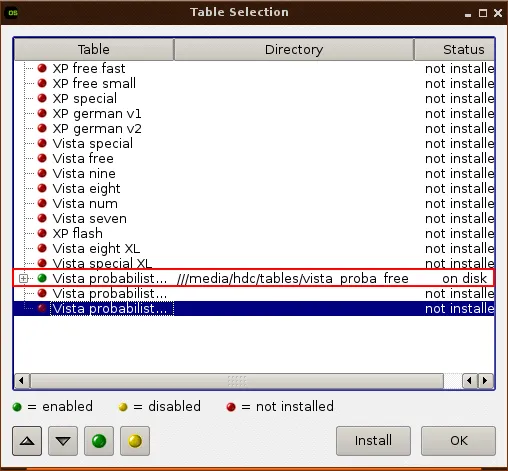Click red status dot beside Vista eight
Viewport: 508px width, 471px height.
pos(42,188)
